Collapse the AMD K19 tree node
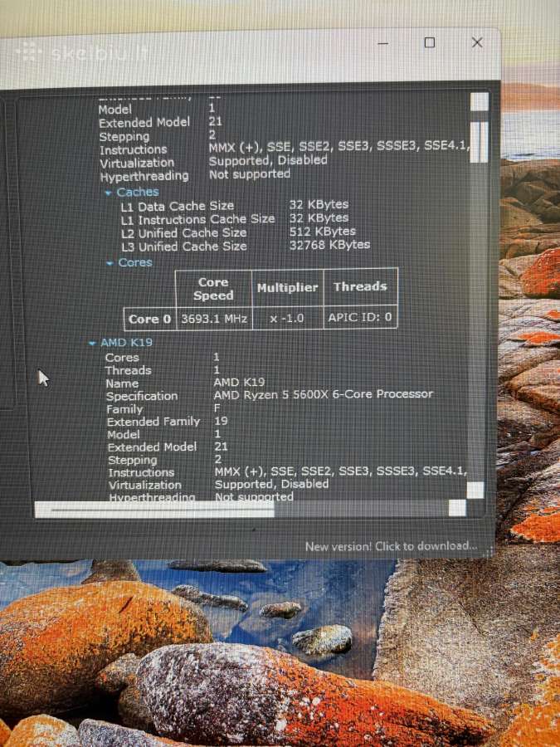The height and width of the screenshot is (747, 560). click(x=93, y=343)
